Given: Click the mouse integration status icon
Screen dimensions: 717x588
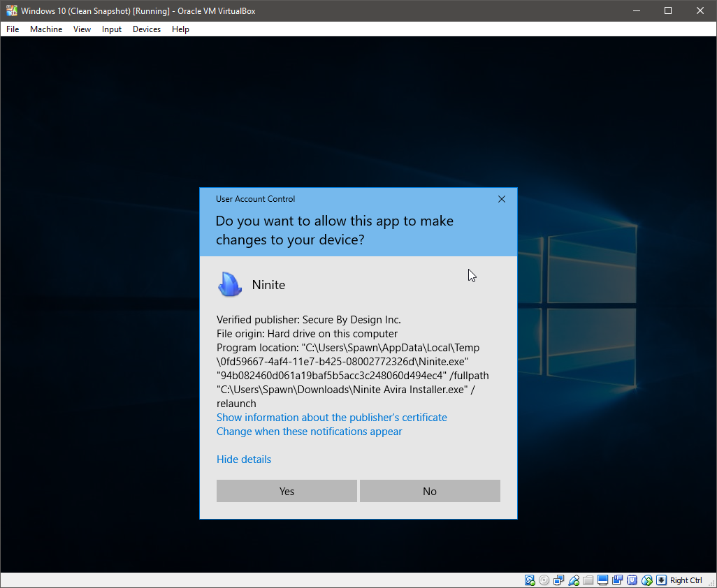Looking at the screenshot, I should tap(647, 580).
